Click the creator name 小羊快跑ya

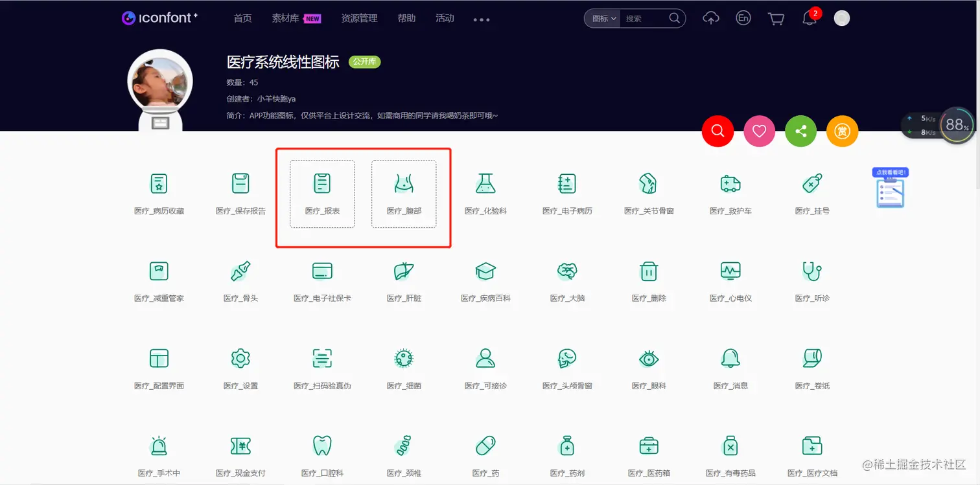(276, 99)
